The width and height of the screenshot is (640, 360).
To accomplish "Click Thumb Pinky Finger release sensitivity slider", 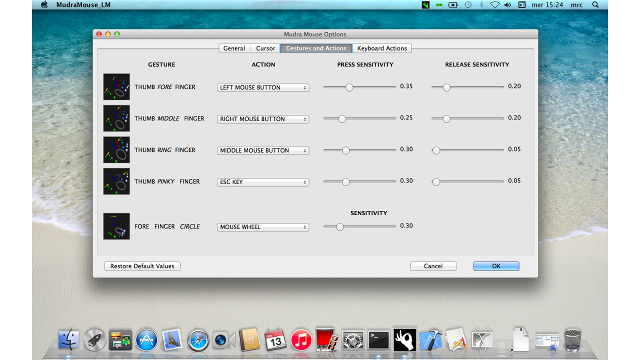I will [467, 181].
